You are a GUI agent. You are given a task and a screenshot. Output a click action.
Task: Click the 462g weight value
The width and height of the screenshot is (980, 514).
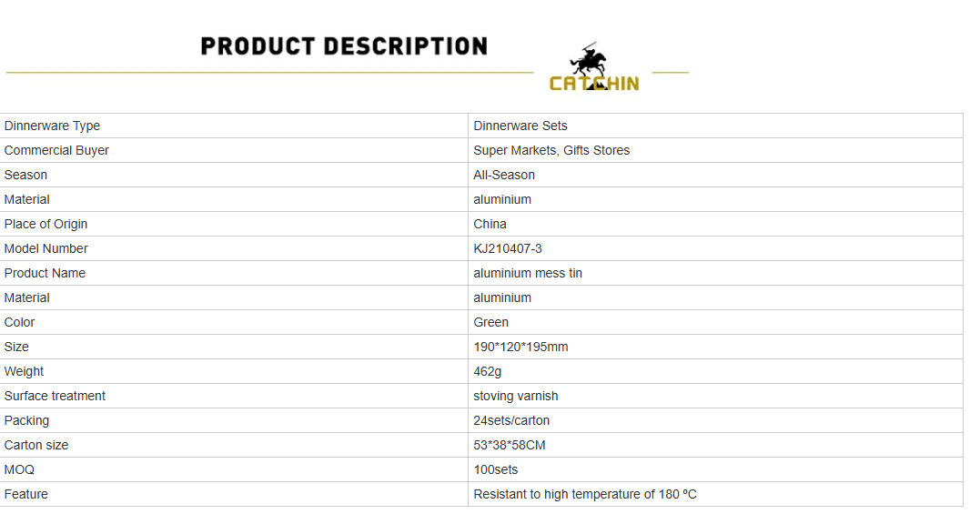click(x=488, y=371)
